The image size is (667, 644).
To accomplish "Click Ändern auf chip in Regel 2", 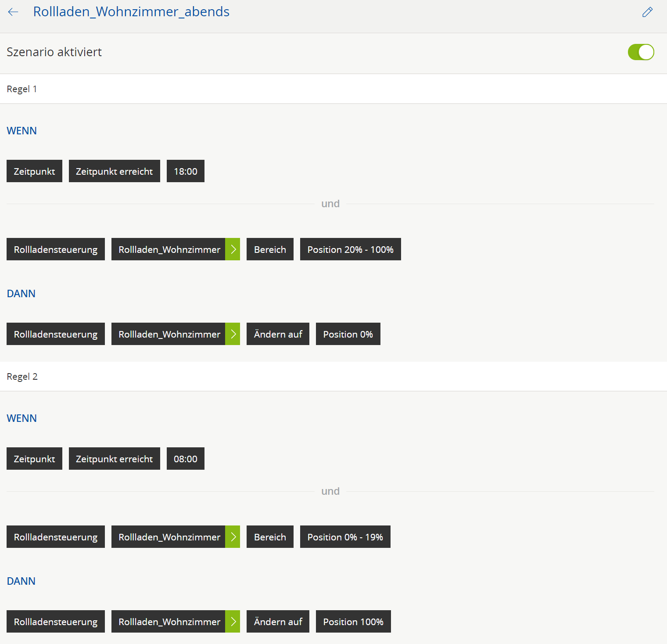I will click(x=278, y=622).
